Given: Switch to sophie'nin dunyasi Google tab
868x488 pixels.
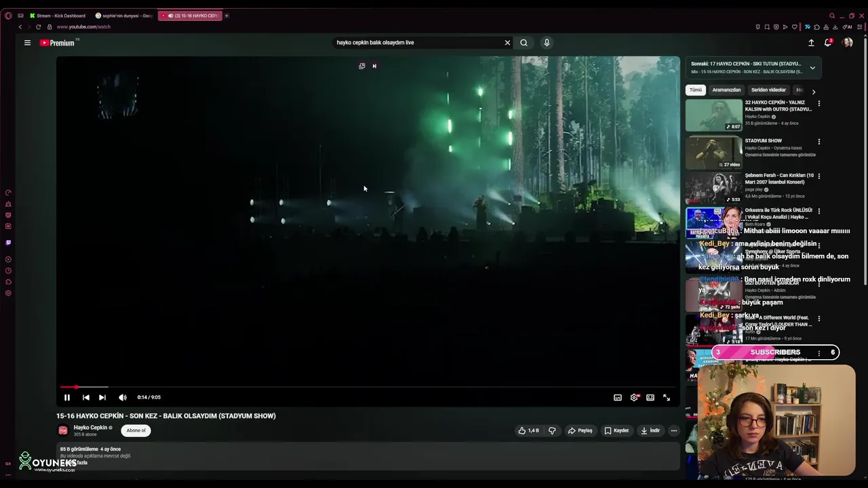Looking at the screenshot, I should pos(124,16).
